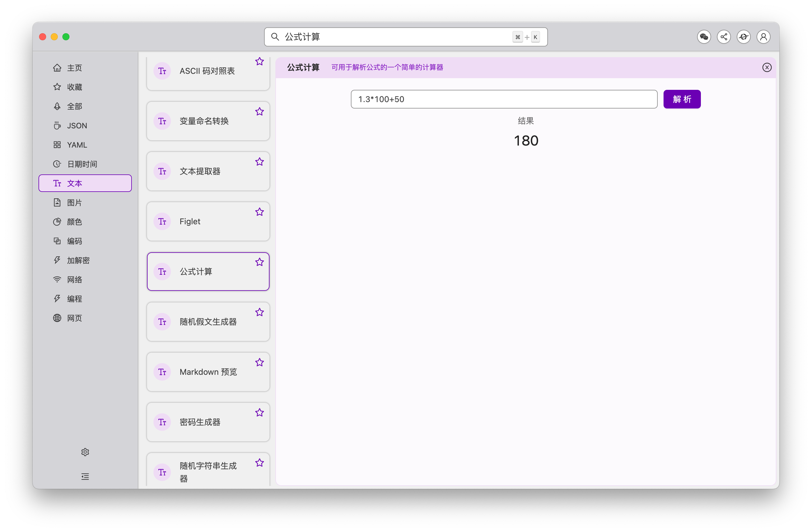Click the 编码 blocks icon
The width and height of the screenshot is (812, 532).
[57, 241]
